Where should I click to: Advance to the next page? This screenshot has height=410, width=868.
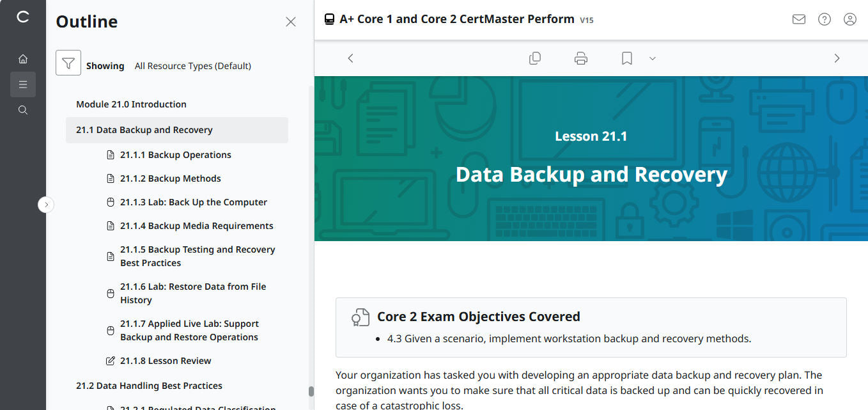tap(837, 58)
